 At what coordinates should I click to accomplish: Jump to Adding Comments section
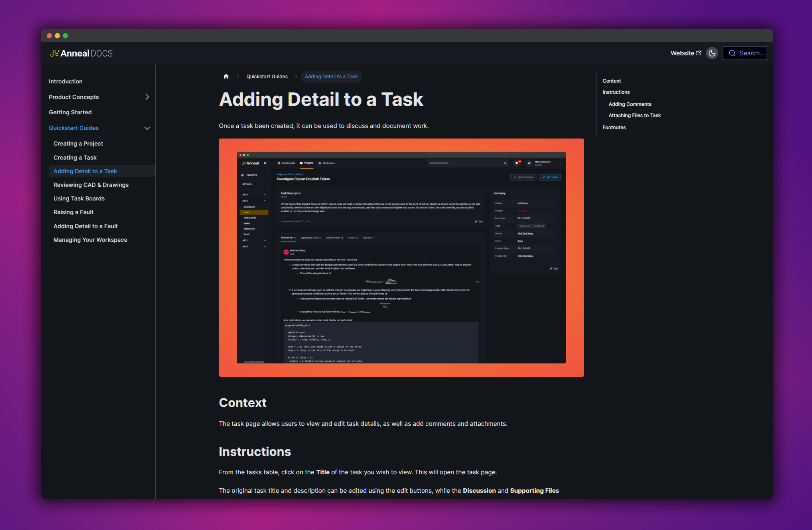click(630, 104)
